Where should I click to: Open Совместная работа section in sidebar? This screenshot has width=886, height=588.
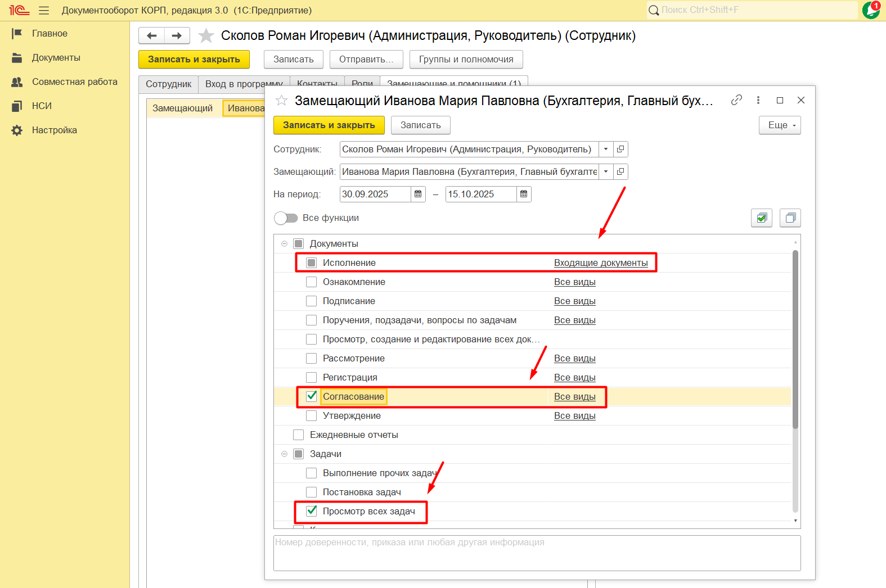[75, 82]
